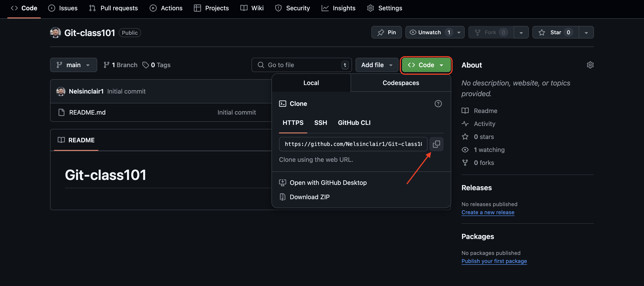Viewport: 644px width, 286px height.
Task: Click the eye icon beside 1 watching
Action: (x=465, y=150)
